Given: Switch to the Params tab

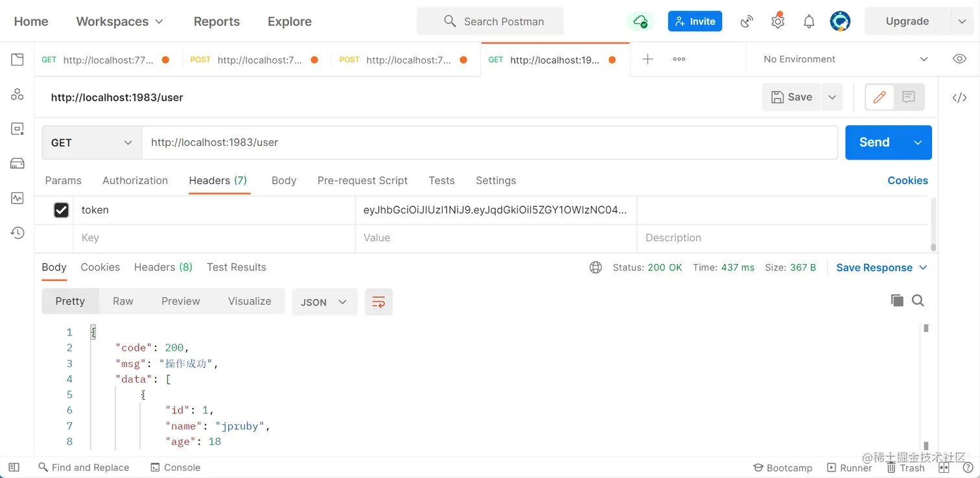Looking at the screenshot, I should point(63,180).
